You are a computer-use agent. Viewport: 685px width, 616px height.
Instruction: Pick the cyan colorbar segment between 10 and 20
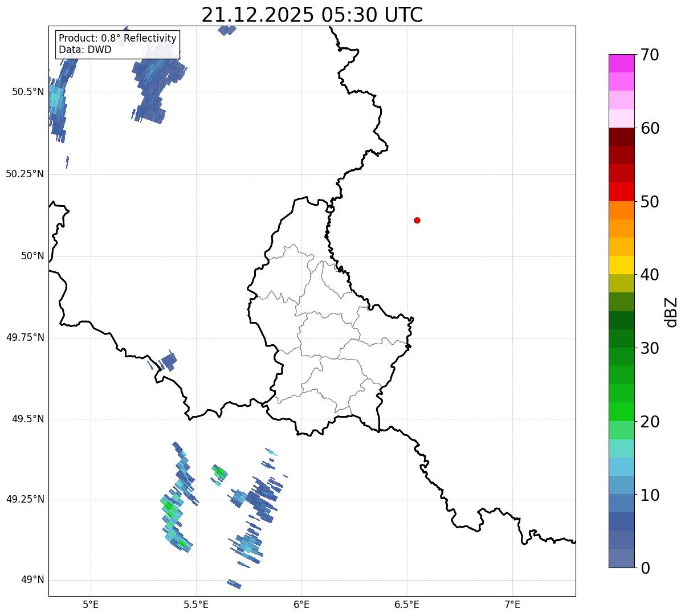click(621, 467)
